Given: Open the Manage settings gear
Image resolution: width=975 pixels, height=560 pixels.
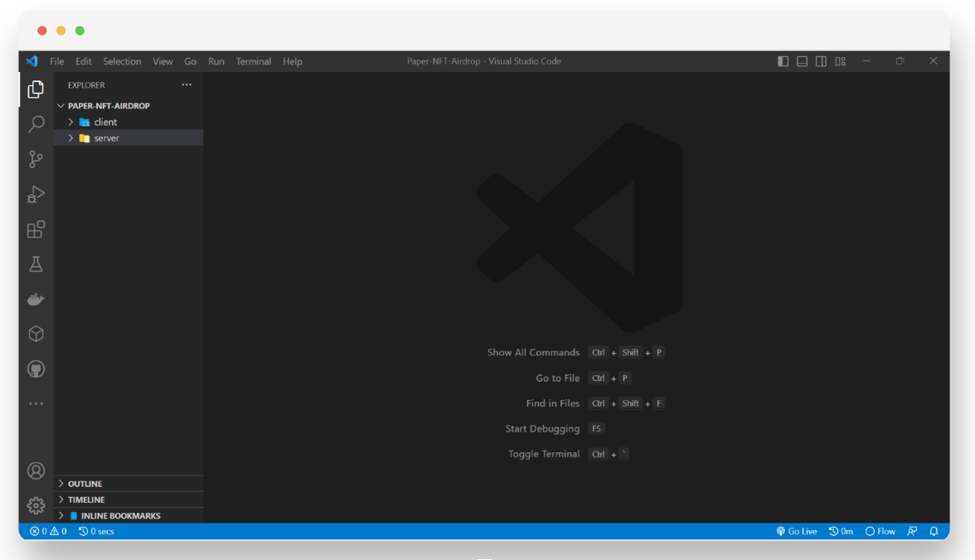Looking at the screenshot, I should click(36, 505).
